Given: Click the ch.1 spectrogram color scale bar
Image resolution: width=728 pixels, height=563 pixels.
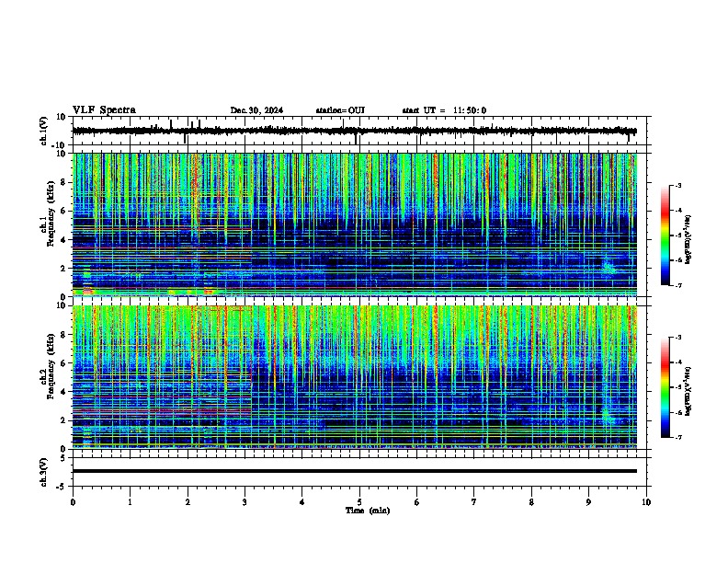Looking at the screenshot, I should pos(665,236).
